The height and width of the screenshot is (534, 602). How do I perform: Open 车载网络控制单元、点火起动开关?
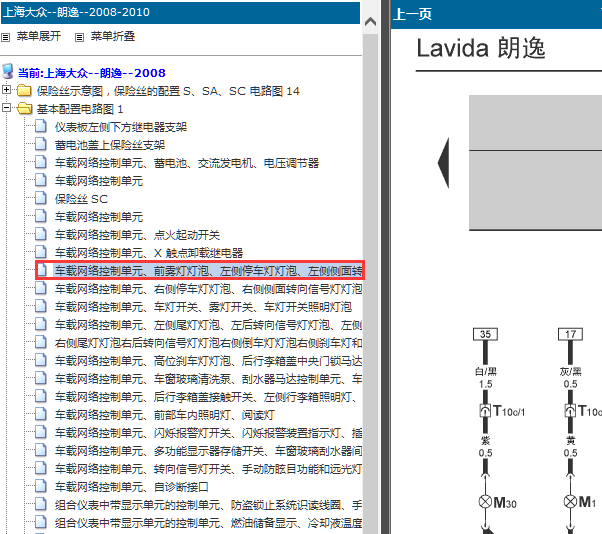[137, 235]
